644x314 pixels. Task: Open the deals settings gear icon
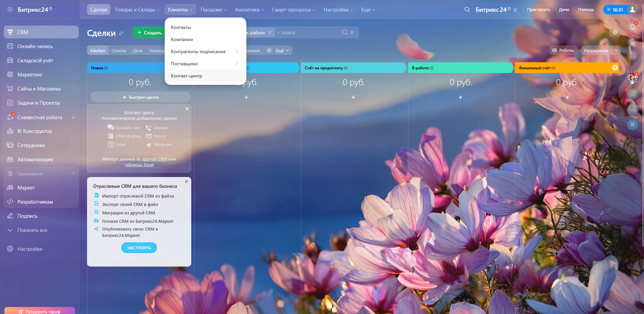(x=615, y=33)
